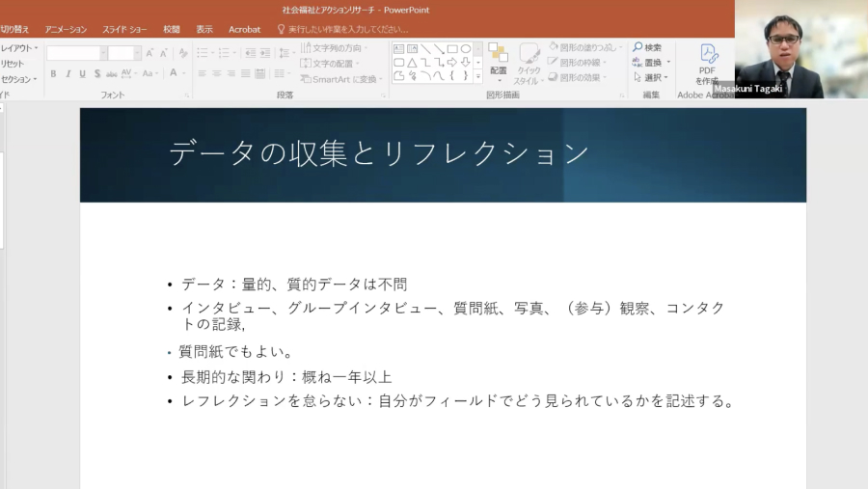Open the Slide Show (スライド ショー) tab
The width and height of the screenshot is (868, 489).
124,29
